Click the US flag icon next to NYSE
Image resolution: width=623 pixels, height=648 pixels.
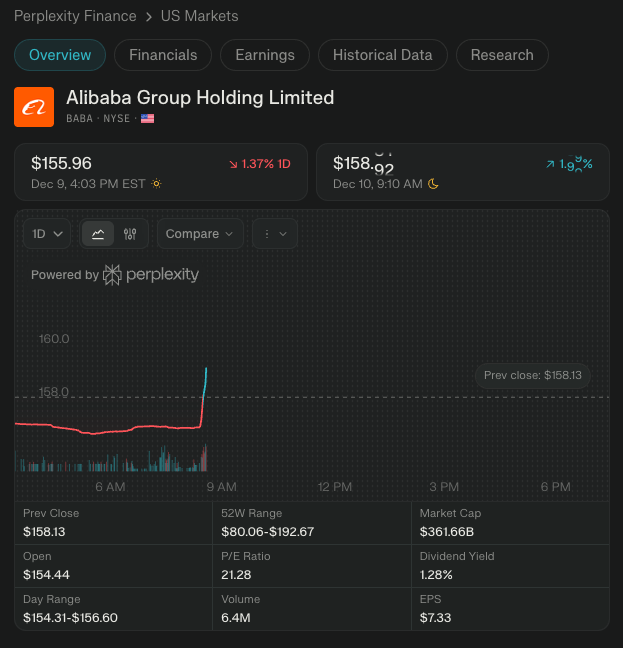(x=148, y=118)
